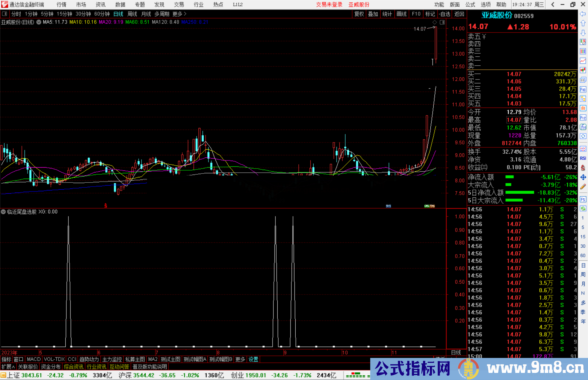Click the 交易未登录 login link
Viewport: 588px width, 380px height.
click(x=329, y=5)
